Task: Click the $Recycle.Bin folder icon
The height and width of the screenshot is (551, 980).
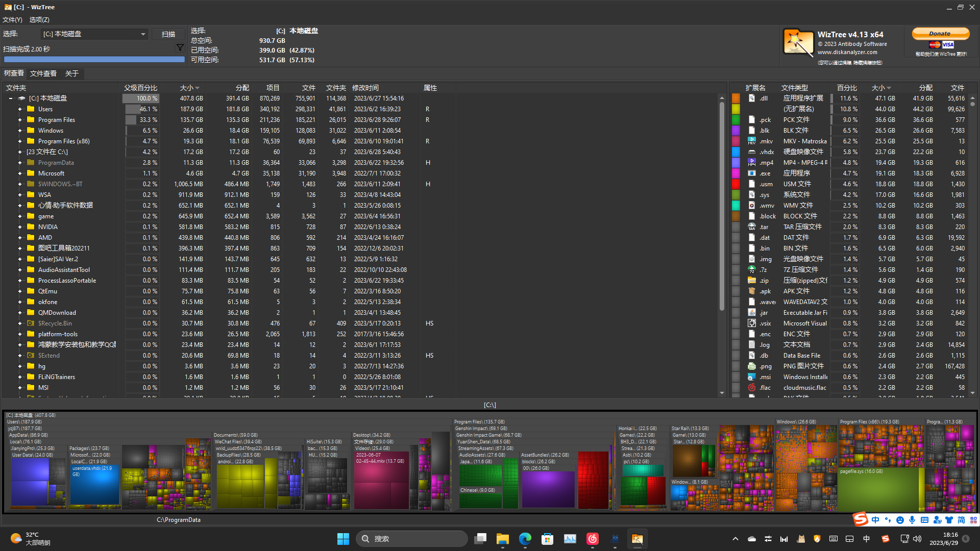Action: 31,323
